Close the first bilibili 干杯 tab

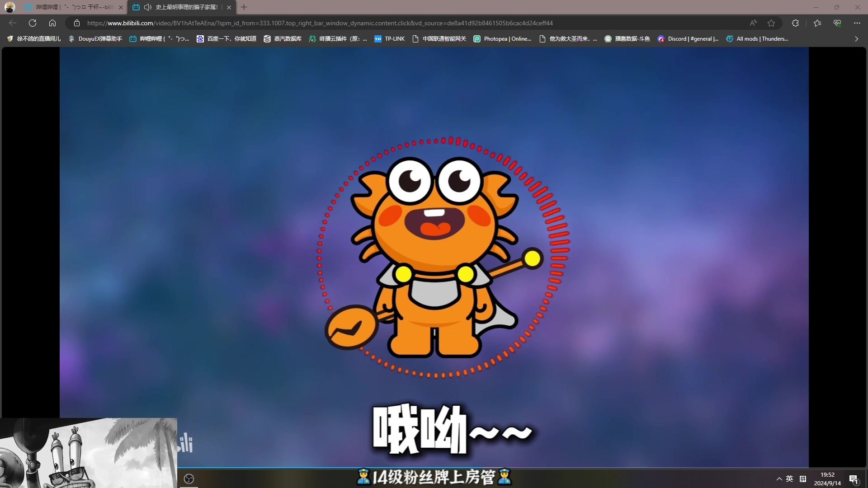click(121, 7)
